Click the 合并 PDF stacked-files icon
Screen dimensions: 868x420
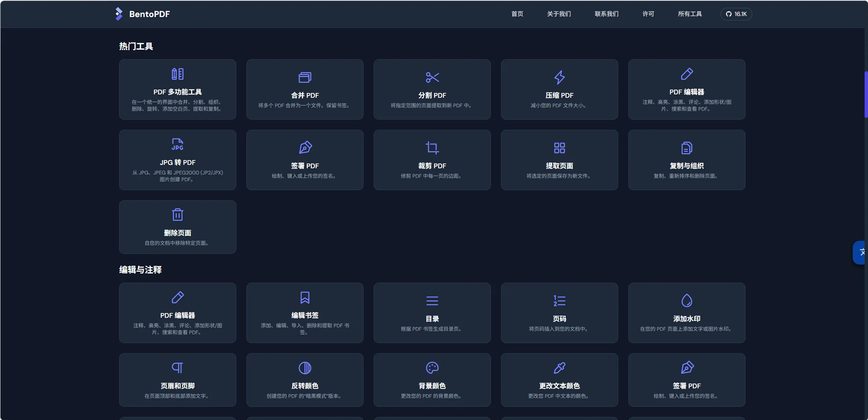coord(305,77)
